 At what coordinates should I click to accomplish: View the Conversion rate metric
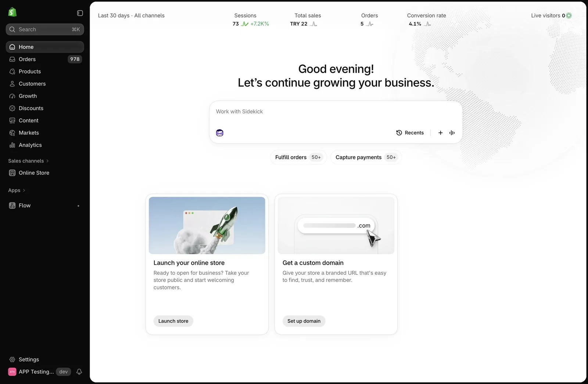click(426, 19)
